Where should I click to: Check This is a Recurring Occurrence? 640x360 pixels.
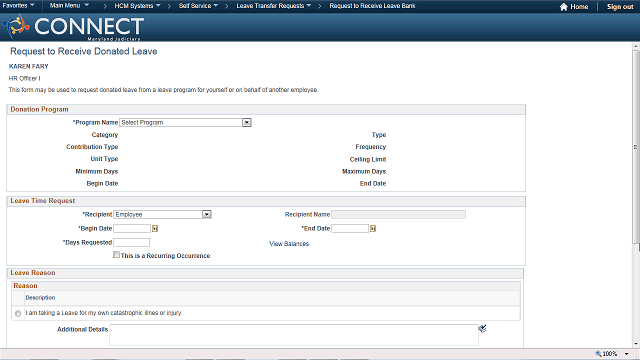point(116,255)
